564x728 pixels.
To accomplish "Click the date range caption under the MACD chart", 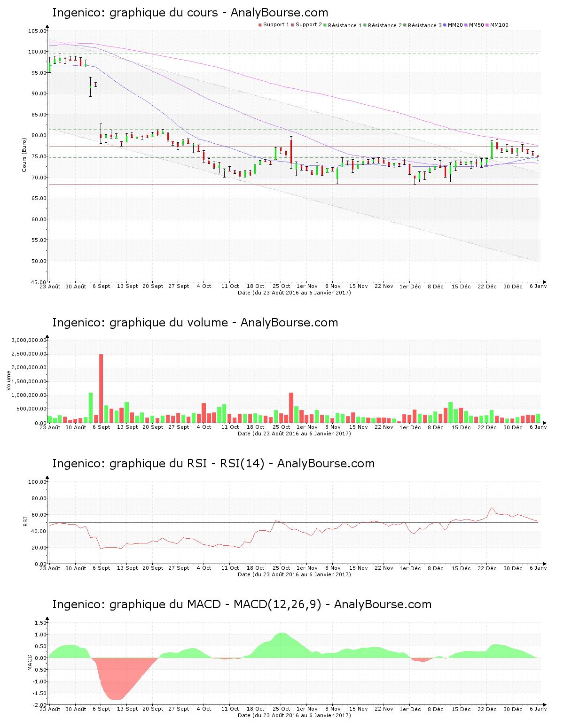I will click(294, 715).
